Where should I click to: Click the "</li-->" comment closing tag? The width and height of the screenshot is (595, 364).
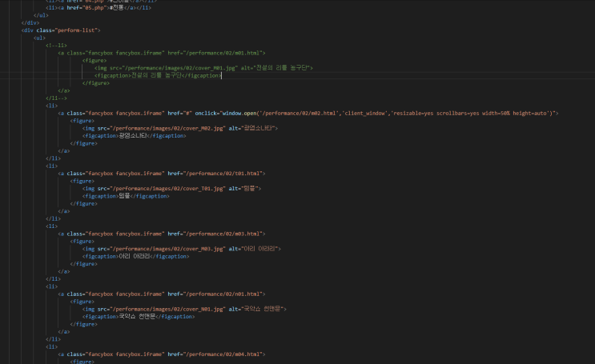click(56, 98)
